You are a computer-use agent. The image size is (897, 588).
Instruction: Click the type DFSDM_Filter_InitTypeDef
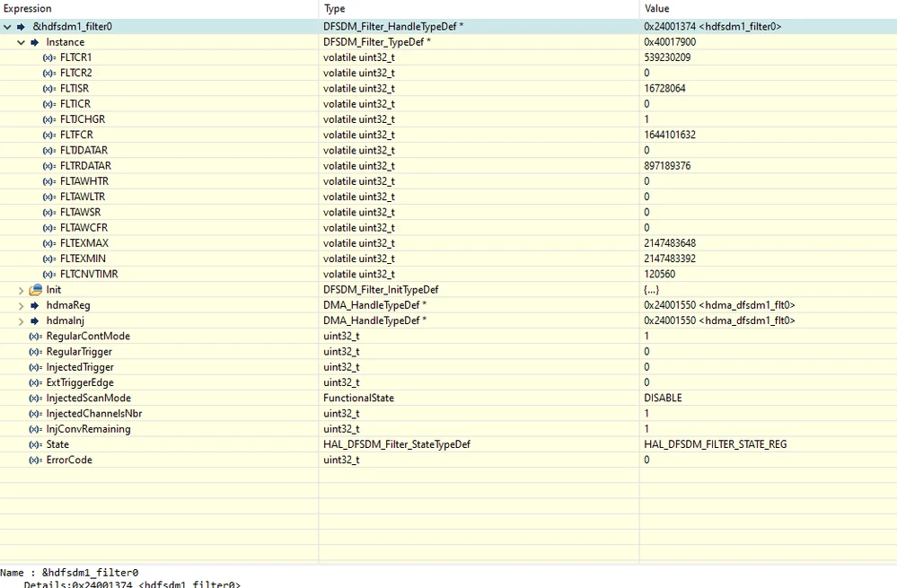click(381, 289)
